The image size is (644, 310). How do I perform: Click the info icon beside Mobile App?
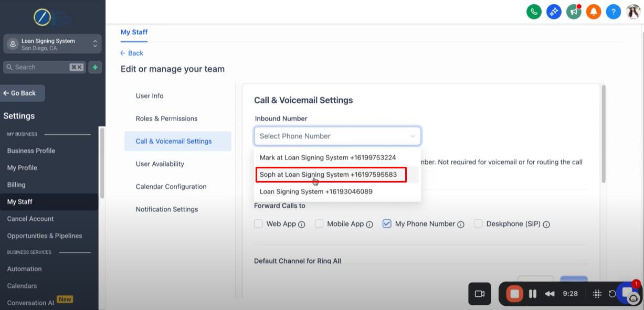pos(369,225)
